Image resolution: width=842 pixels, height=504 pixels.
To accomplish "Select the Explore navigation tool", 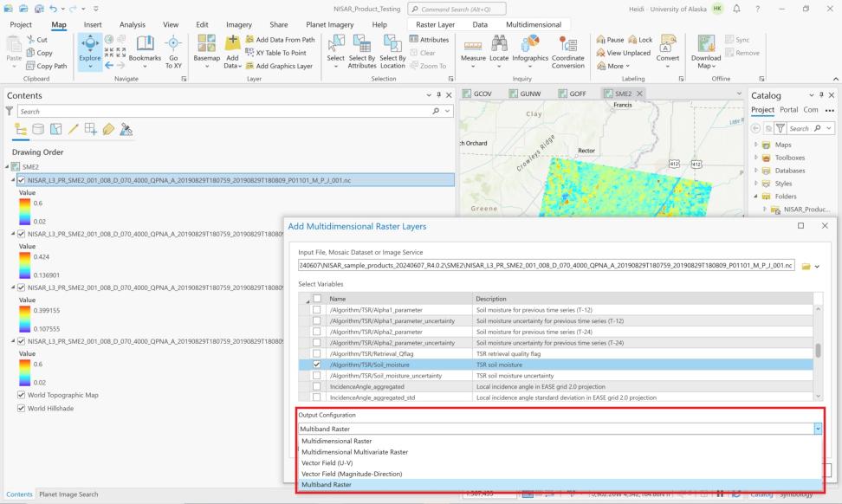I will pos(90,52).
